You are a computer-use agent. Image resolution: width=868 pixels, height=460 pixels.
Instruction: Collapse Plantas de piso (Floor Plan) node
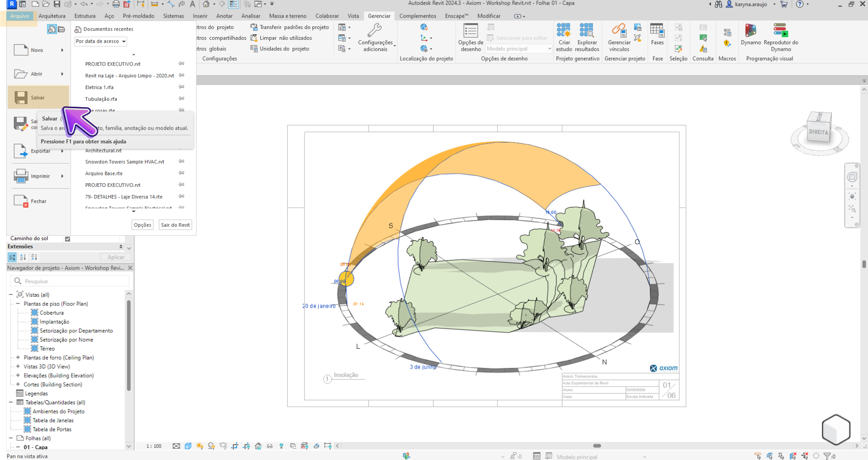(18, 304)
